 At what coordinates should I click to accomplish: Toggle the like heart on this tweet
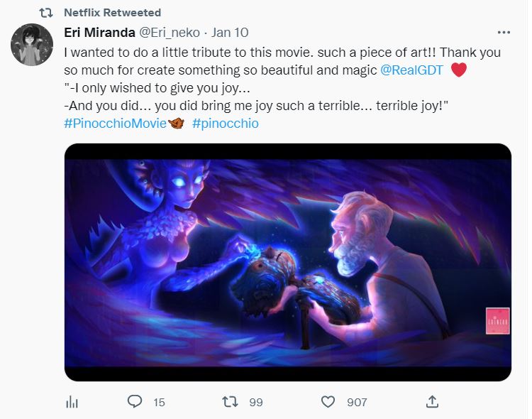pyautogui.click(x=328, y=402)
